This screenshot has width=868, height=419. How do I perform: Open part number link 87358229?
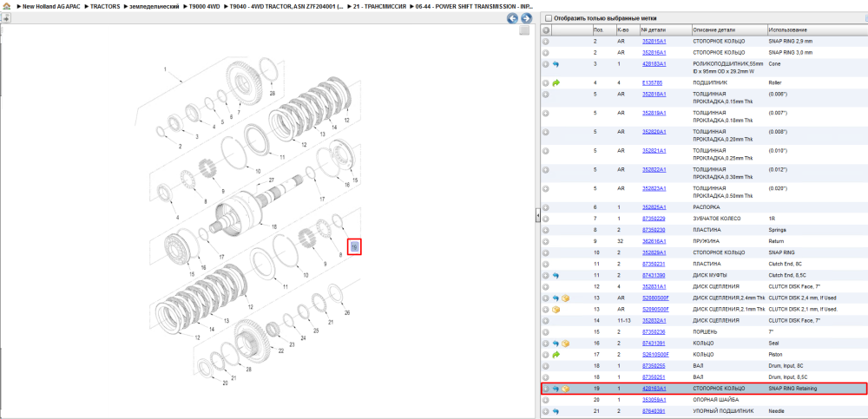click(654, 219)
